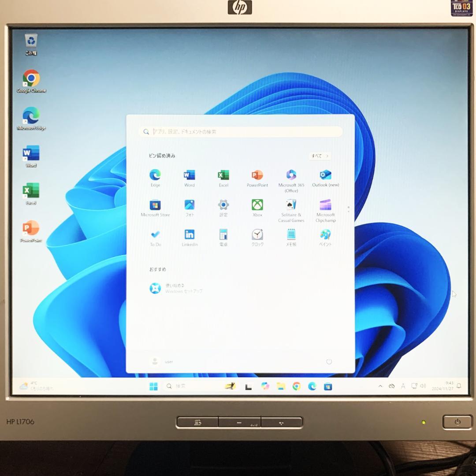This screenshot has width=476, height=476.
Task: Focus the Start menu app search field
Action: [x=241, y=131]
